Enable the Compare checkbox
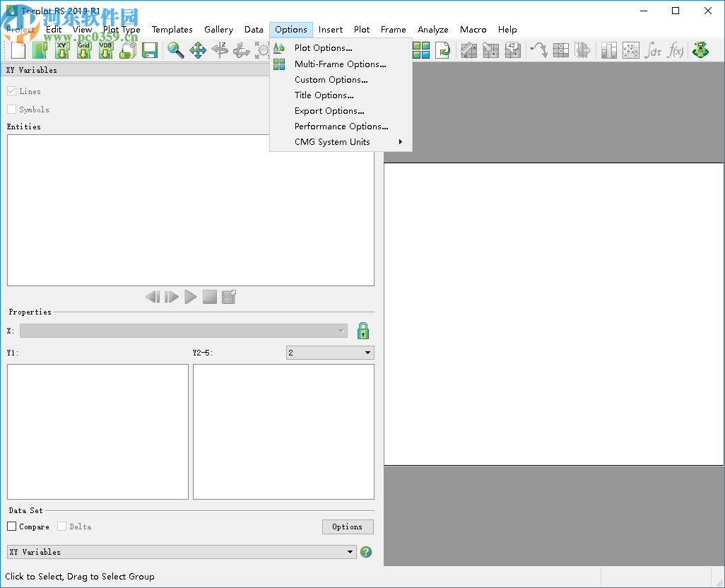 click(x=12, y=527)
